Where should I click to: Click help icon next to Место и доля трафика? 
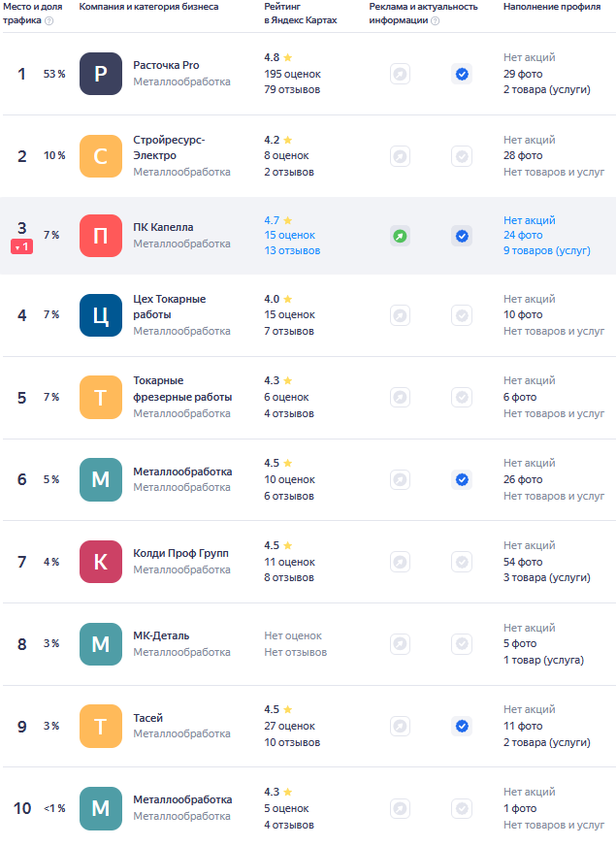tap(49, 21)
